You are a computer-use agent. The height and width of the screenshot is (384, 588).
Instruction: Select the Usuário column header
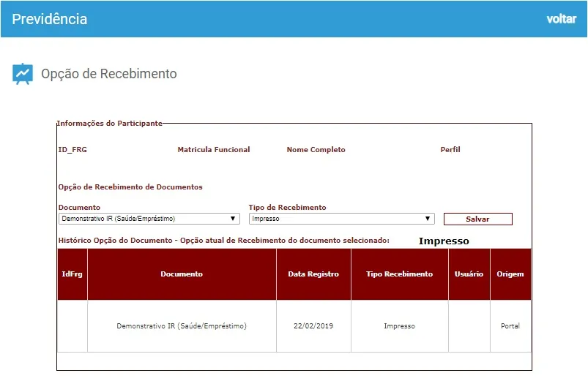pos(469,274)
